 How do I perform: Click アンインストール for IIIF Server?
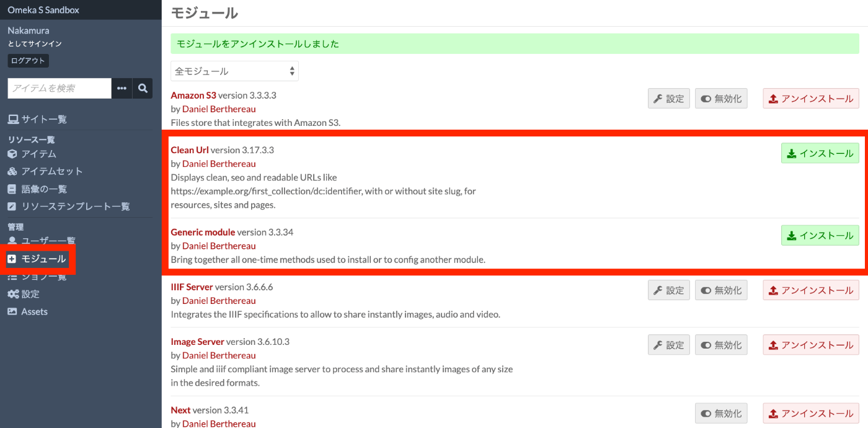pyautogui.click(x=811, y=290)
